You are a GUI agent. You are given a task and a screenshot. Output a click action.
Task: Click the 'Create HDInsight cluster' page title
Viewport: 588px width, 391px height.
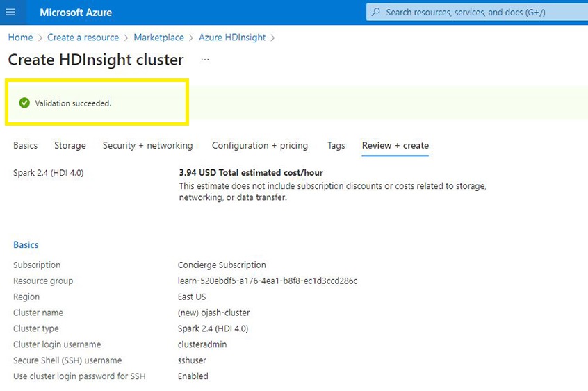click(96, 60)
